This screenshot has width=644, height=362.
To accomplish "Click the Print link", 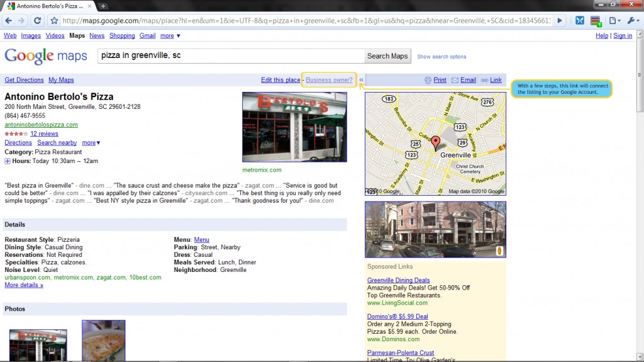I will point(440,80).
